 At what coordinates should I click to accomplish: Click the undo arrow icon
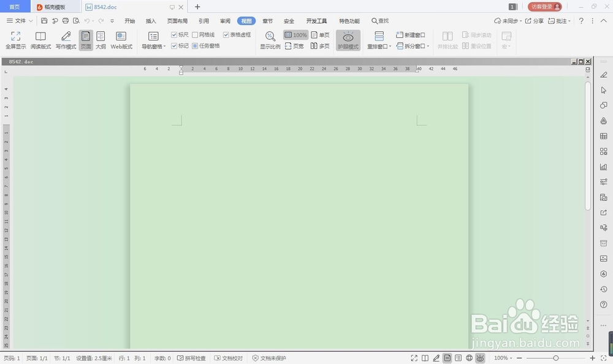tap(87, 21)
